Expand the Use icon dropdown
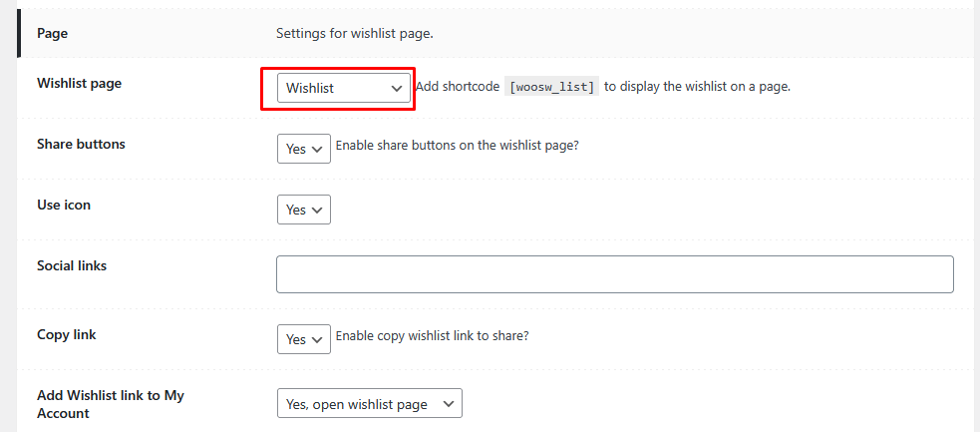Screen dimensions: 980x432 click(x=303, y=210)
